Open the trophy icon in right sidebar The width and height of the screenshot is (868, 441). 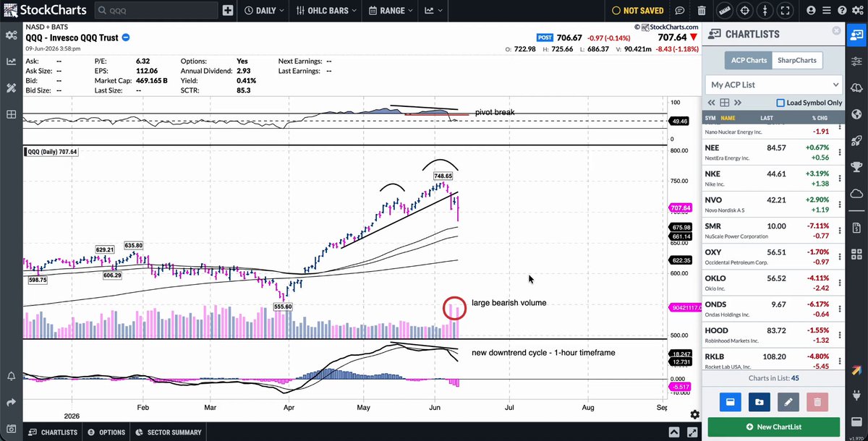[857, 167]
